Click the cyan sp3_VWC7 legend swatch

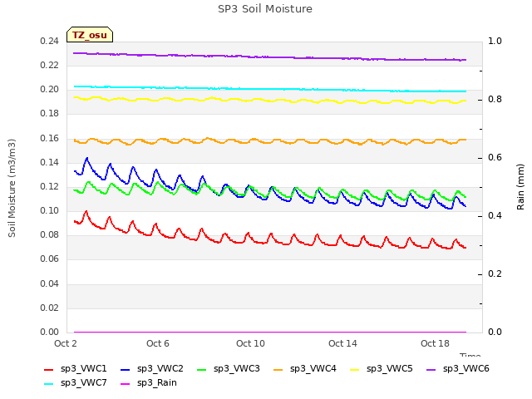[48, 384]
